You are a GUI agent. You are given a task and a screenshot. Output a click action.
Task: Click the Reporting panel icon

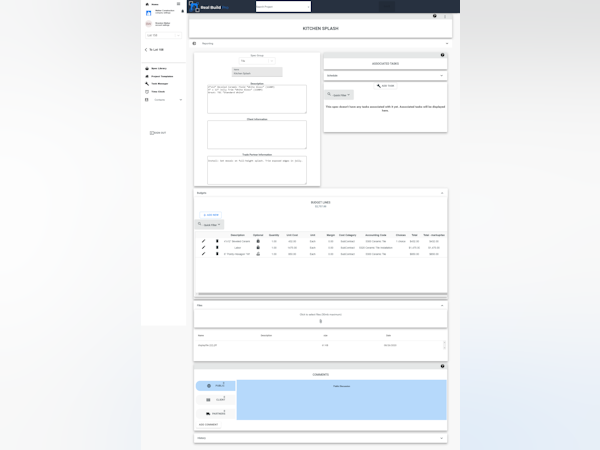coord(194,44)
